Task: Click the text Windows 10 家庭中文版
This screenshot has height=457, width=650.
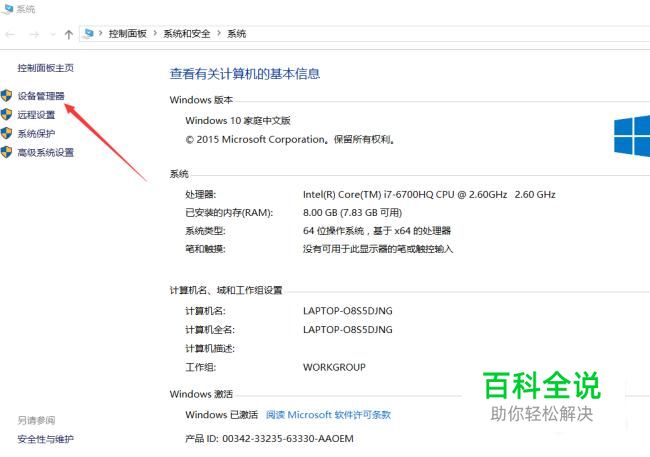Action: click(x=238, y=121)
